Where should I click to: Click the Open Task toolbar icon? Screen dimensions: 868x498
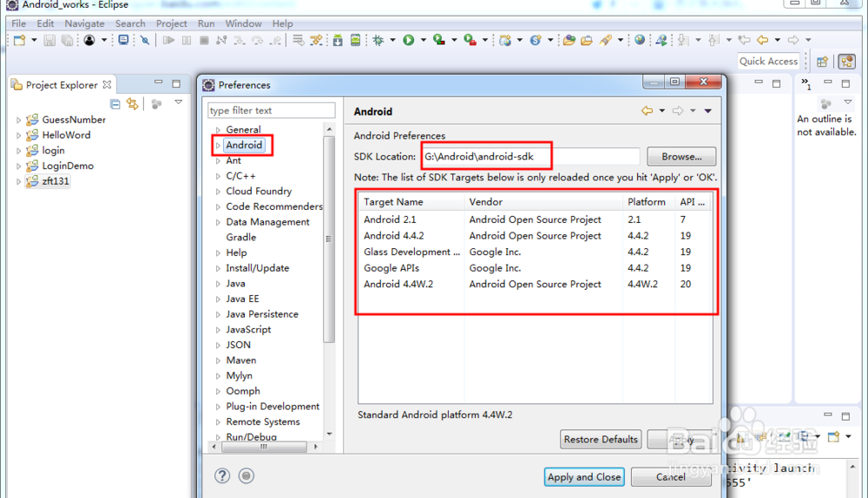(x=587, y=40)
